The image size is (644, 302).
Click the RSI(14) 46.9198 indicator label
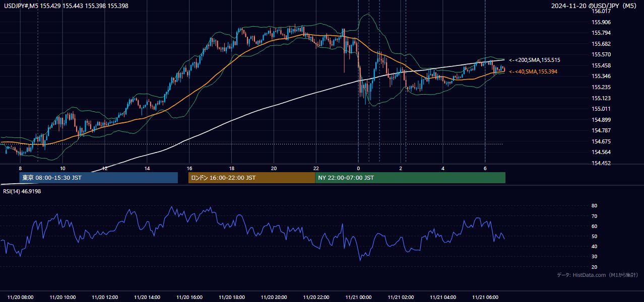(22, 191)
